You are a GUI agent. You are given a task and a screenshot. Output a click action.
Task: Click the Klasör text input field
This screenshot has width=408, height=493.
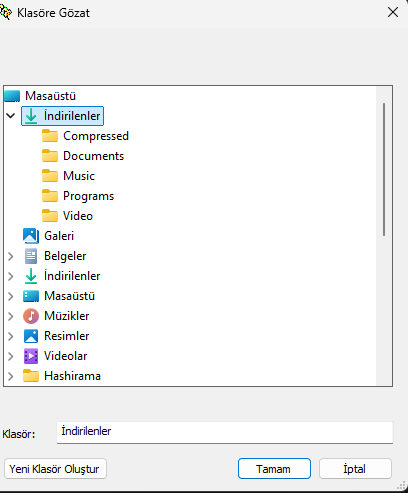coord(225,432)
